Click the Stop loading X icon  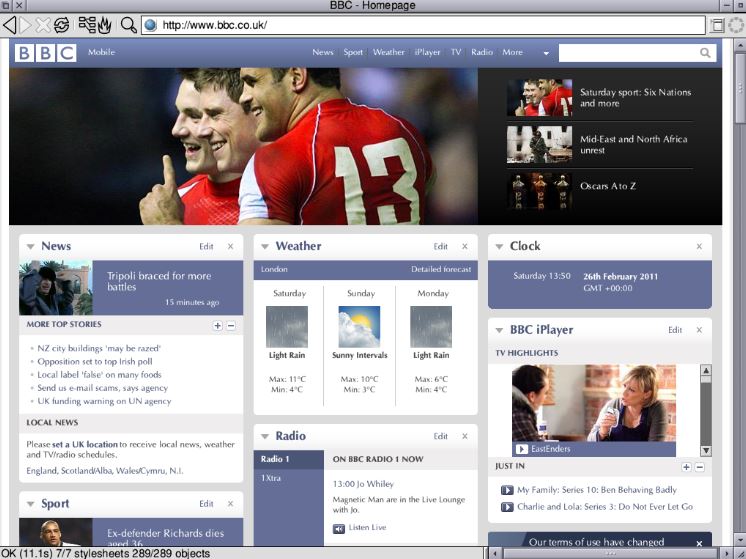coord(43,25)
